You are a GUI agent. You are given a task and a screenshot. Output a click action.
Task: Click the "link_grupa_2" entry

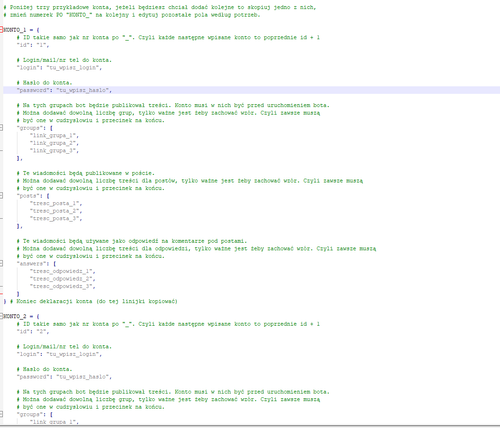point(54,143)
